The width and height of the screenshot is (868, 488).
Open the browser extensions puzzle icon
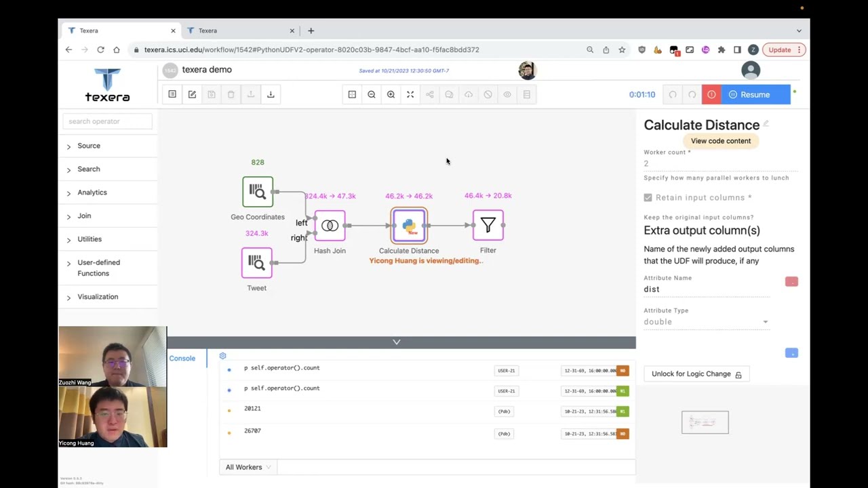tap(722, 49)
